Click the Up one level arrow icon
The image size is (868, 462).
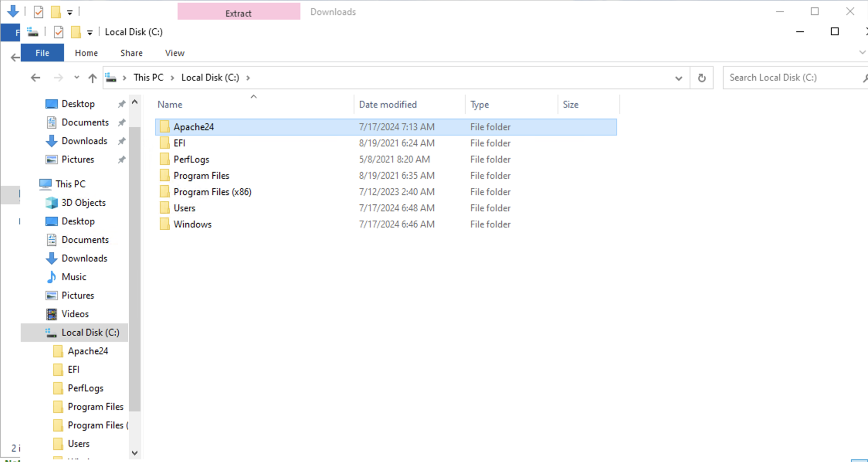click(92, 78)
